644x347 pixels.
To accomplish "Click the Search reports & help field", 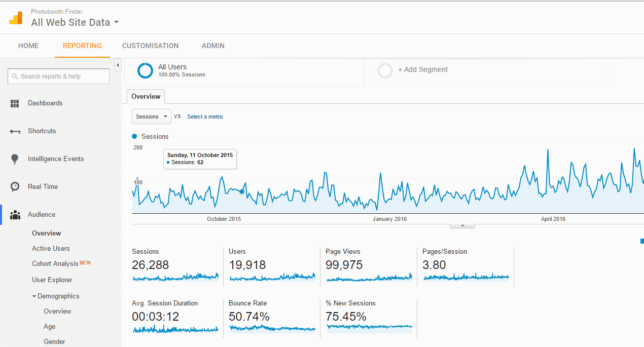I will (58, 76).
